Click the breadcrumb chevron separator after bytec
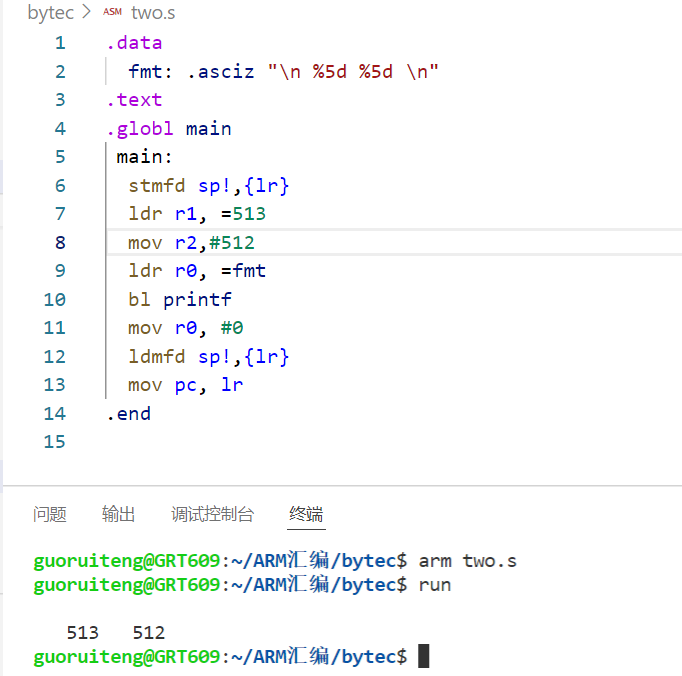This screenshot has height=676, width=682. pos(87,12)
